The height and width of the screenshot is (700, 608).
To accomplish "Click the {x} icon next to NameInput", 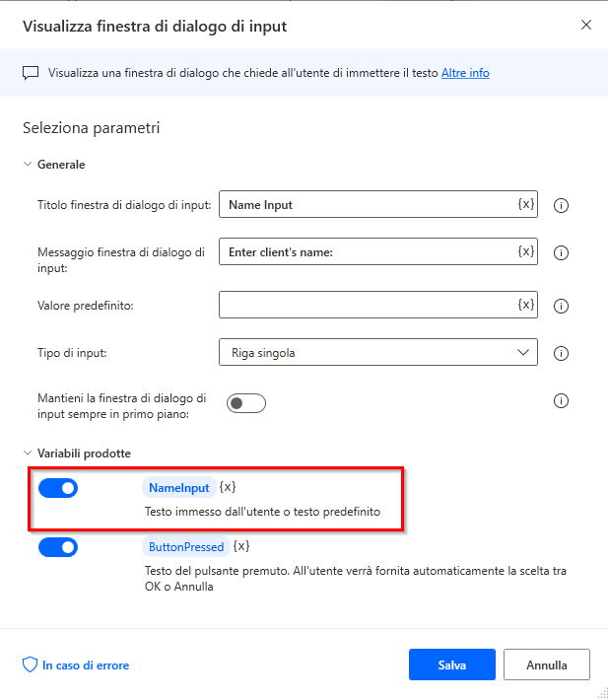I will click(228, 487).
